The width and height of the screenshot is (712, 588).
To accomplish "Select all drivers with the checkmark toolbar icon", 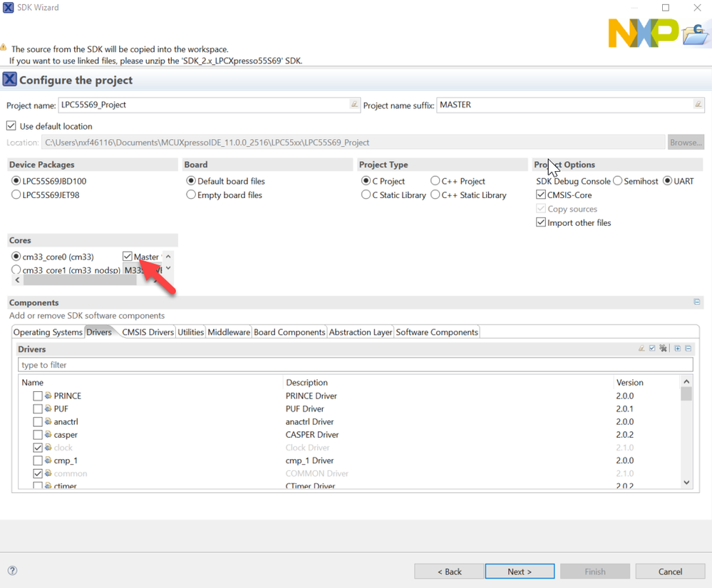I will 652,349.
